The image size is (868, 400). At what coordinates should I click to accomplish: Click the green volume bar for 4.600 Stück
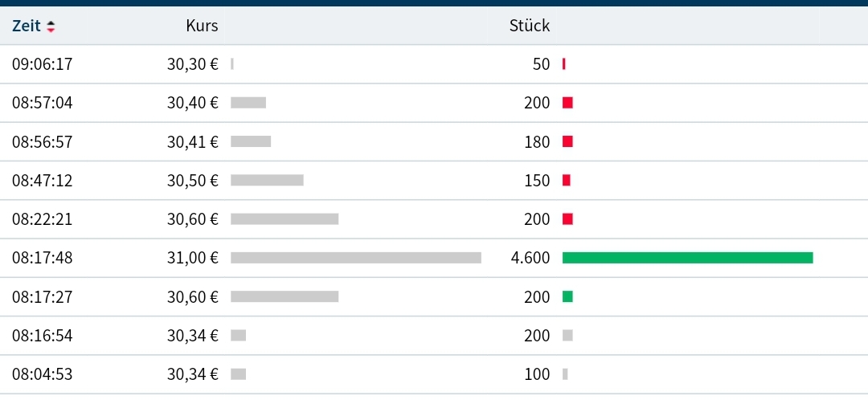point(687,258)
